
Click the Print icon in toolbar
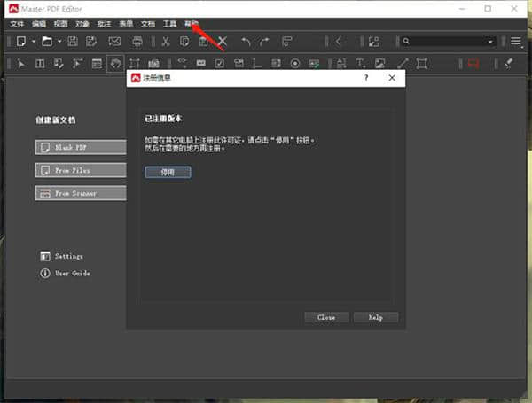pyautogui.click(x=137, y=42)
